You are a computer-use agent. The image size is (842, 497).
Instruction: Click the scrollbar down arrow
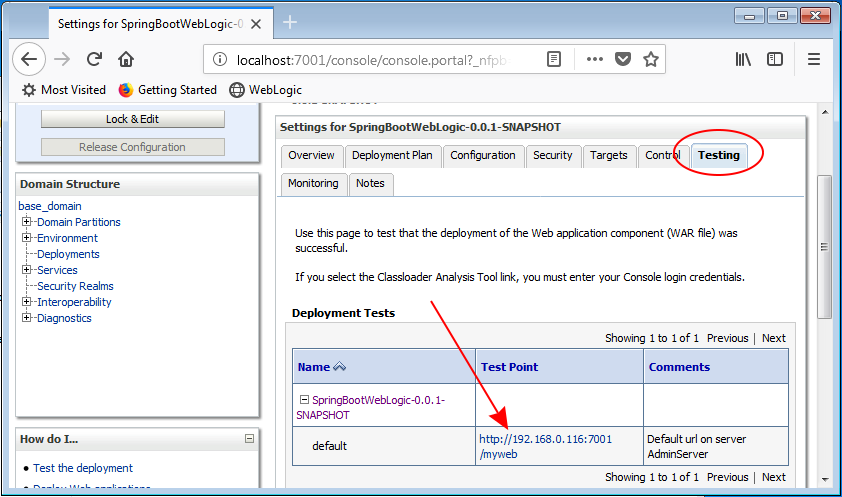[x=825, y=479]
